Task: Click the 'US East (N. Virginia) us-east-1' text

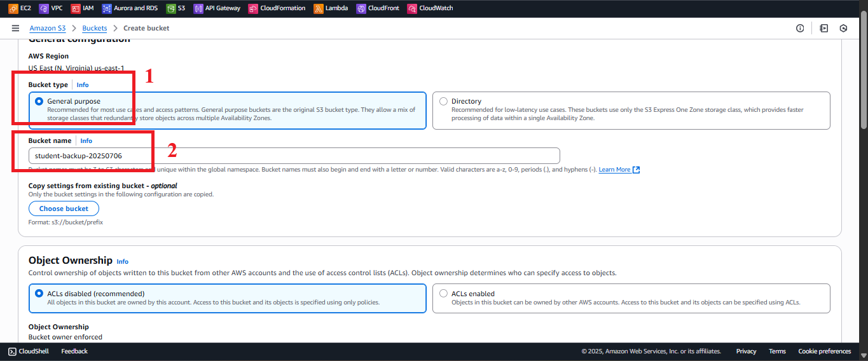Action: (76, 68)
